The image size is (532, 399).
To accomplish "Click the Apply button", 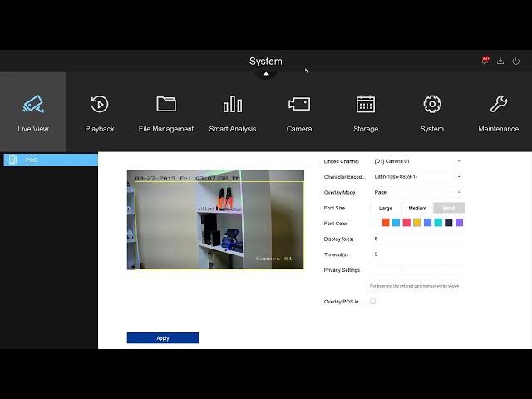I will point(163,338).
